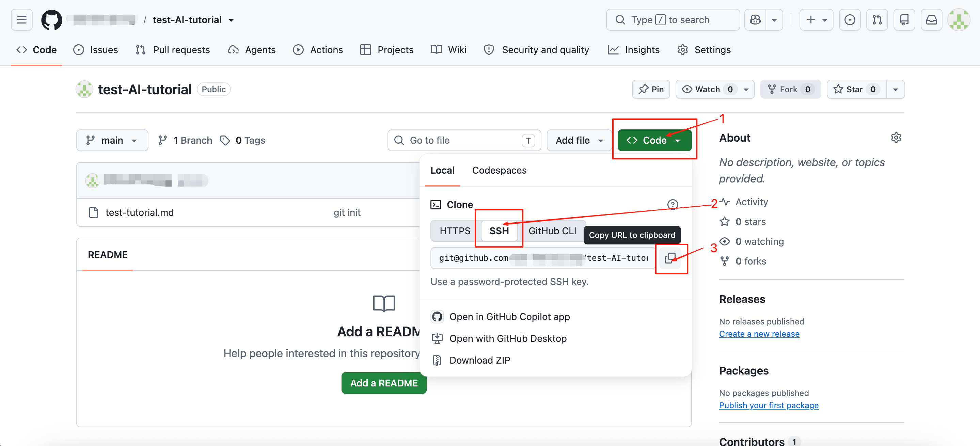
Task: Click Publish your first package link
Action: point(769,405)
